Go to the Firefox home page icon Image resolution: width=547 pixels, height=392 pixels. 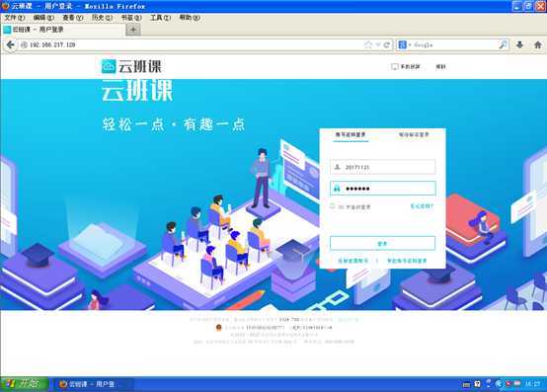[537, 44]
